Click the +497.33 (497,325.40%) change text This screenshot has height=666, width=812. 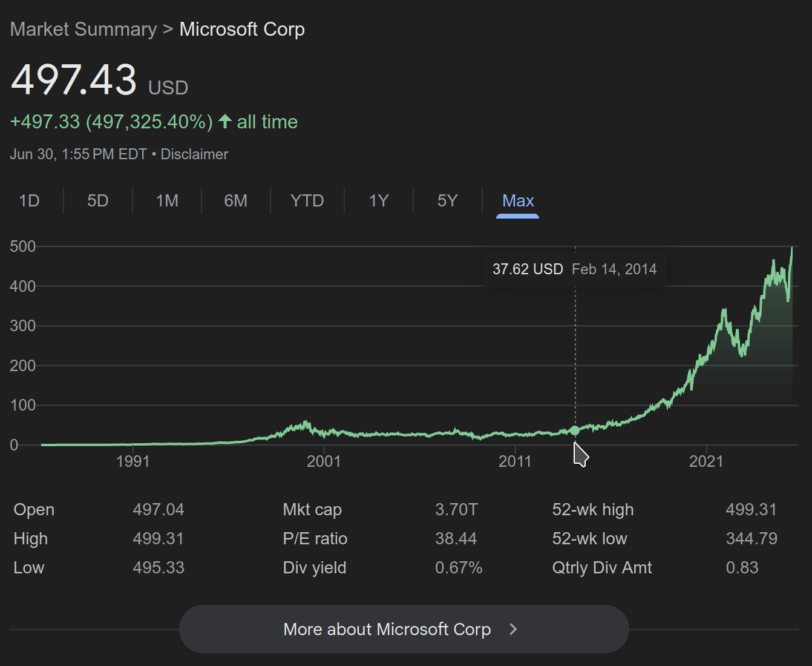111,122
